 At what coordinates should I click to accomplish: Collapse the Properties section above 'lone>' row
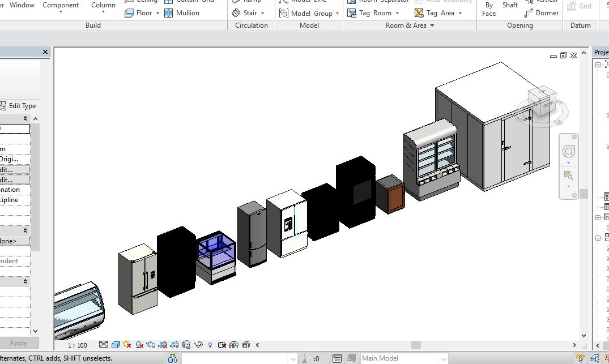25,230
